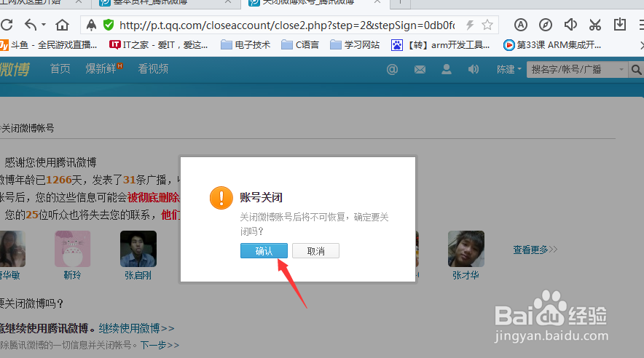644x358 pixels.
Task: Open IT之家 bookmark
Action: point(159,44)
